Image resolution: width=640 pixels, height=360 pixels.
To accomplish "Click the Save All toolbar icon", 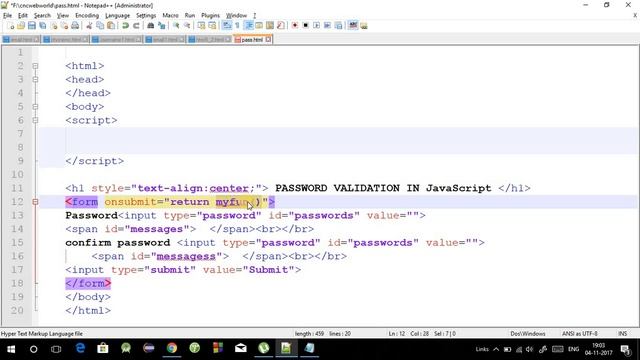I will (42, 26).
